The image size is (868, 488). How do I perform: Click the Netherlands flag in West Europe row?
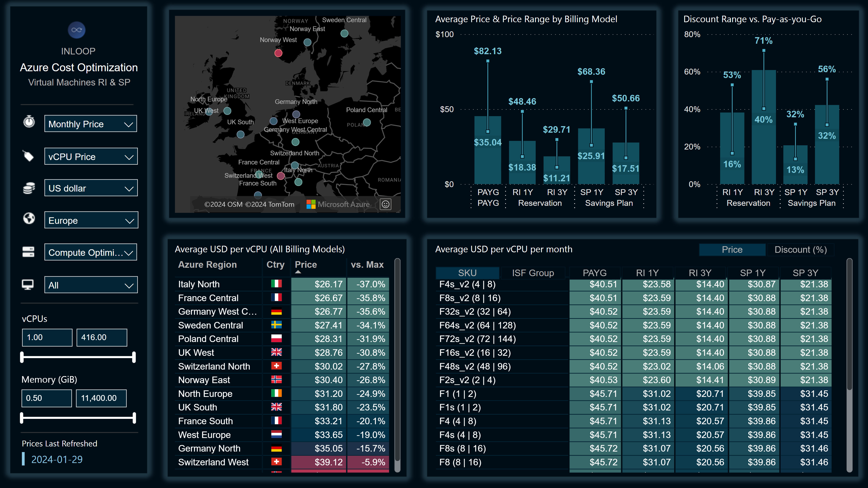pos(276,435)
